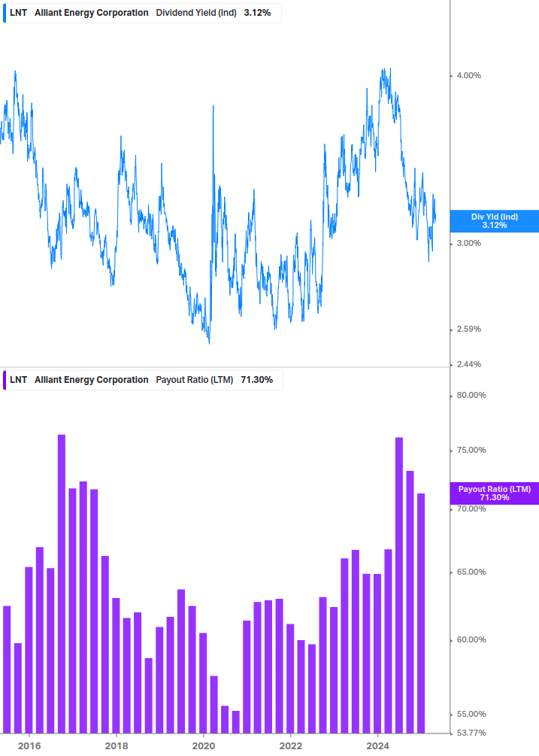Image resolution: width=539 pixels, height=756 pixels.
Task: Click the 2020 year label on time axis
Action: [x=204, y=746]
